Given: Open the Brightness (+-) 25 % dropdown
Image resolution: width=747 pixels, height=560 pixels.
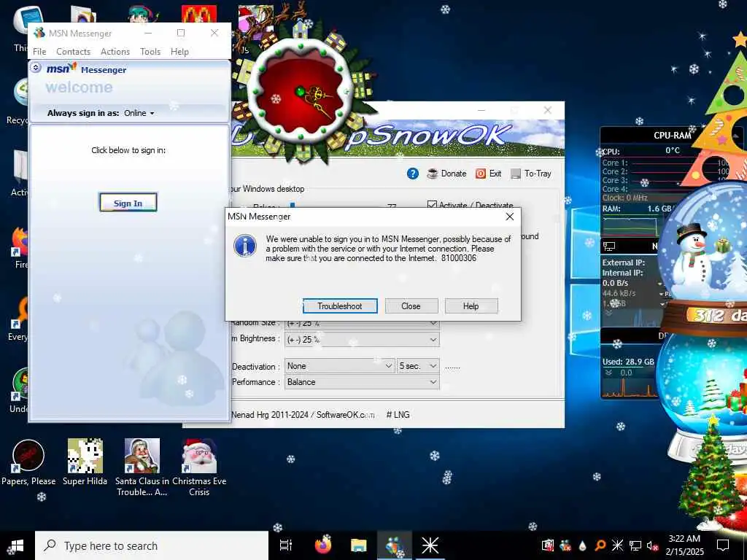Looking at the screenshot, I should 362,340.
